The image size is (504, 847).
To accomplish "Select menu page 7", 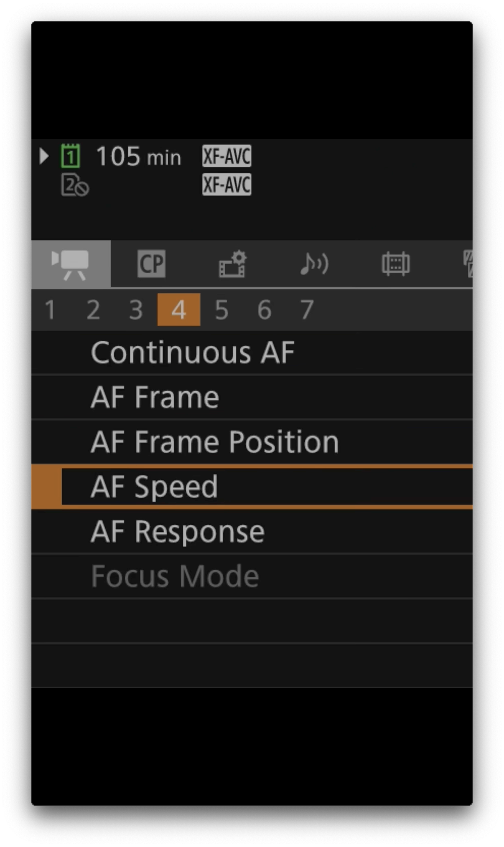I will (307, 310).
